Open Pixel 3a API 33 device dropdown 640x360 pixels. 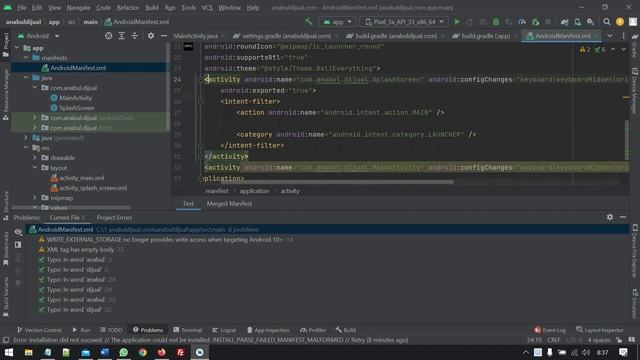point(404,22)
